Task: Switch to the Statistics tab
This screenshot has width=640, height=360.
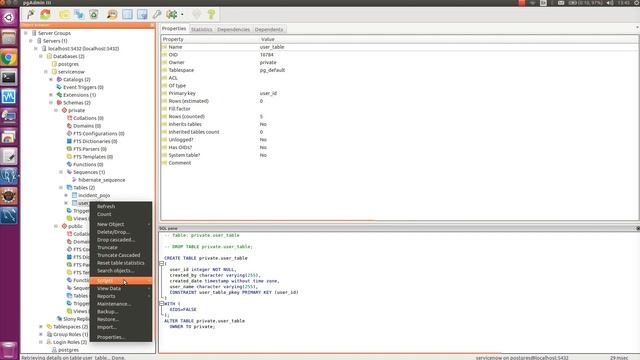Action: 202,29
